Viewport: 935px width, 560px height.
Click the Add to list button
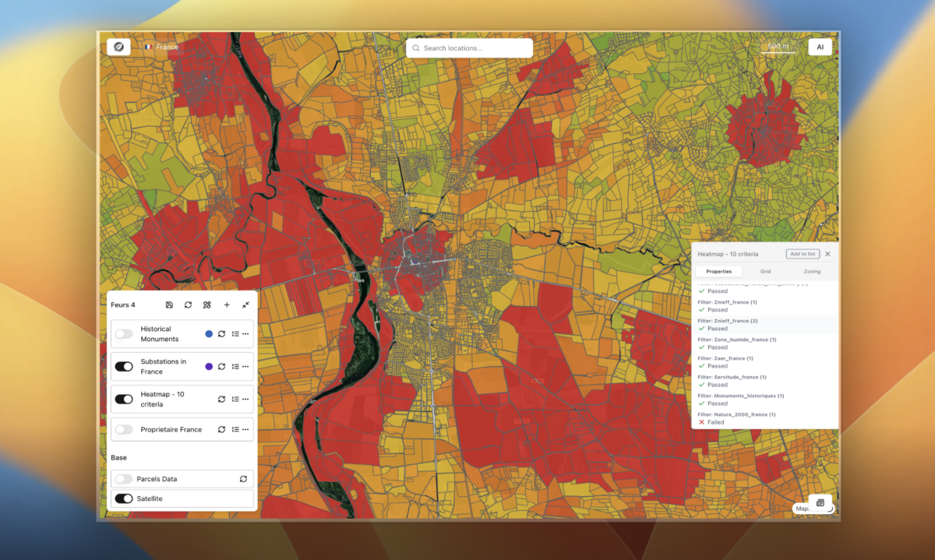click(x=802, y=254)
